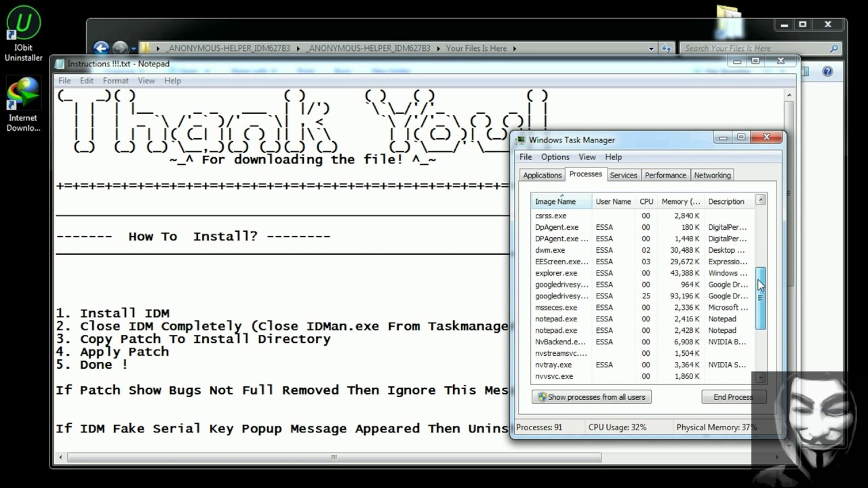Screen dimensions: 868x488
Task: Select nvvsvc.exe process row
Action: click(x=642, y=376)
